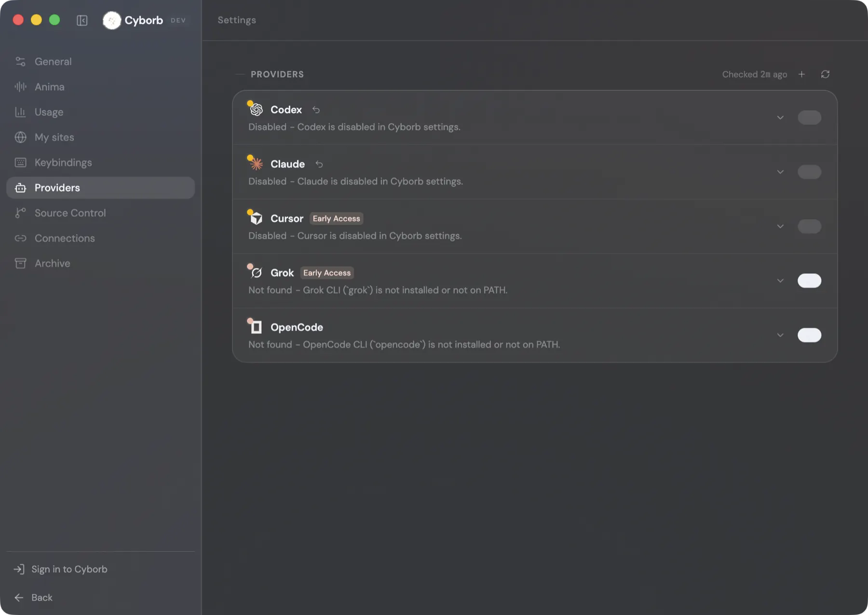Select the active Providers section
868x615 pixels.
[100, 187]
